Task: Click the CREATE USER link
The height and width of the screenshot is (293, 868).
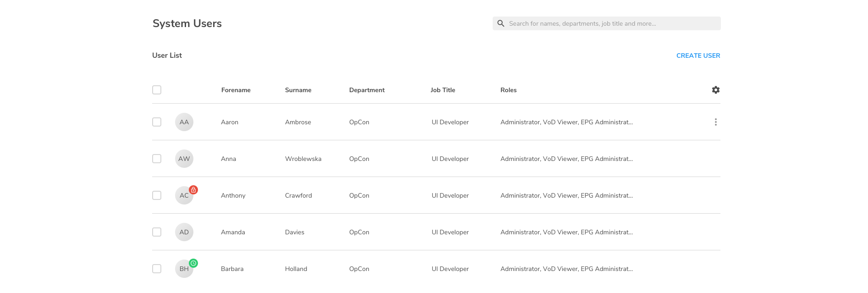Action: tap(698, 55)
